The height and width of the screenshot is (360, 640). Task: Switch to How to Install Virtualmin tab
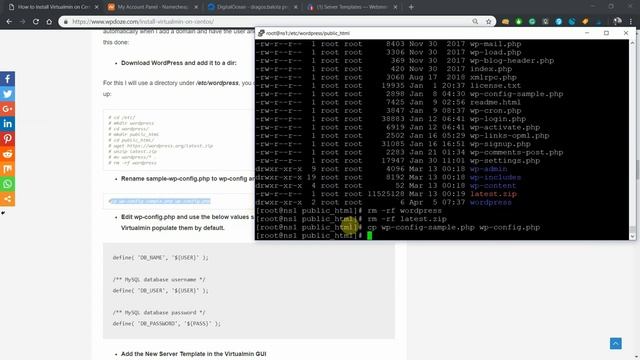[x=53, y=7]
